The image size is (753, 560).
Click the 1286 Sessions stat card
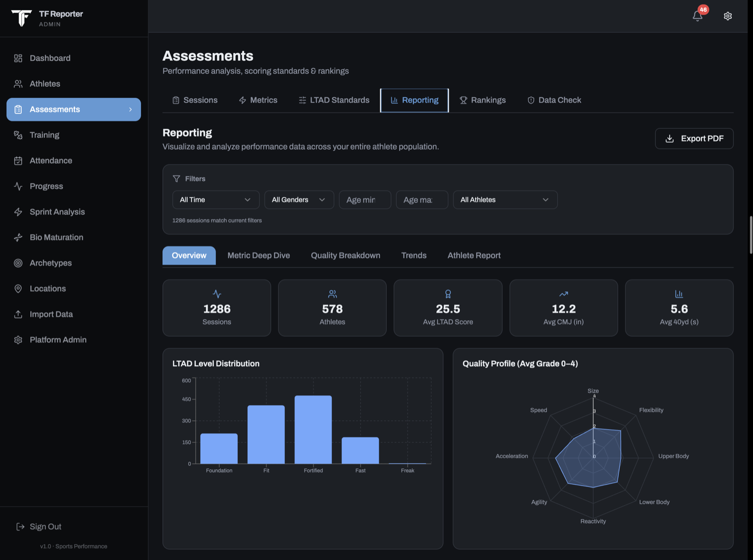[x=217, y=308]
